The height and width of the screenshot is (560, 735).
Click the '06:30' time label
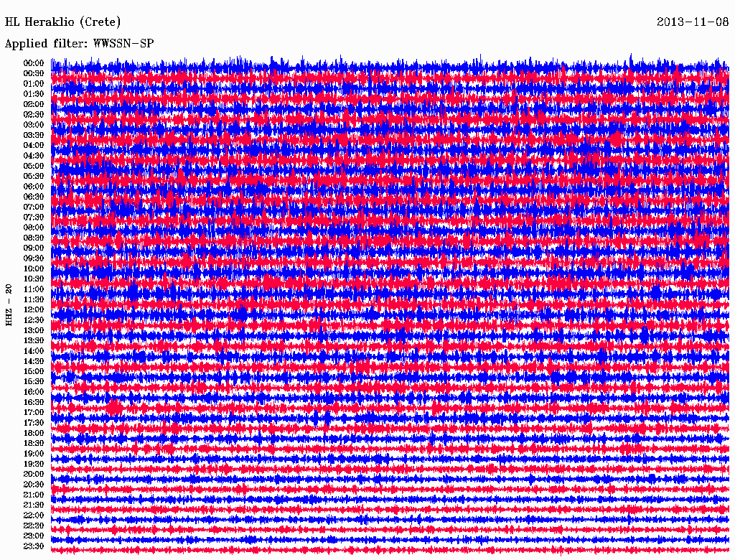pyautogui.click(x=34, y=197)
